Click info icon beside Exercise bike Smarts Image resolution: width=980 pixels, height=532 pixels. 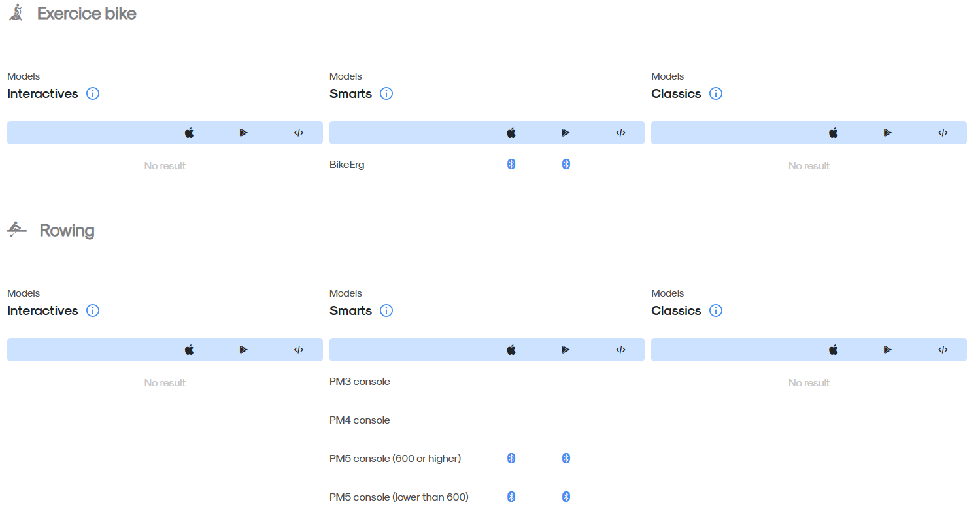[x=386, y=93]
